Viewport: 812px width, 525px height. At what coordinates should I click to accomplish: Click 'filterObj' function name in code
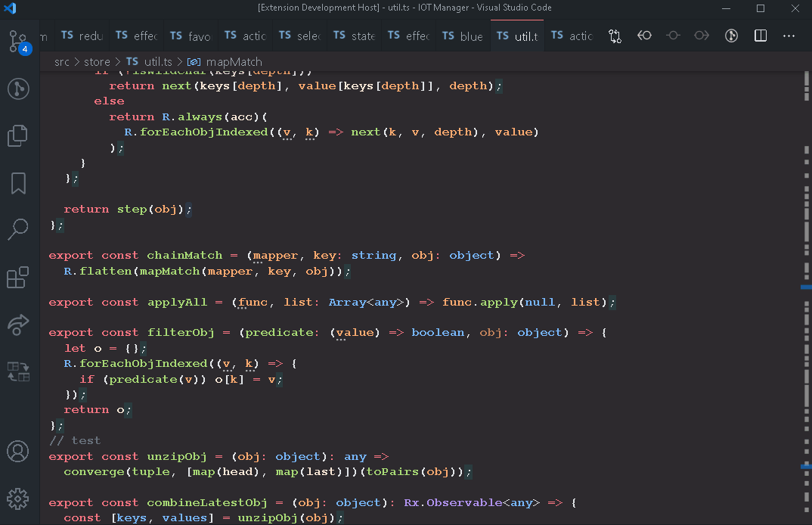click(x=181, y=333)
